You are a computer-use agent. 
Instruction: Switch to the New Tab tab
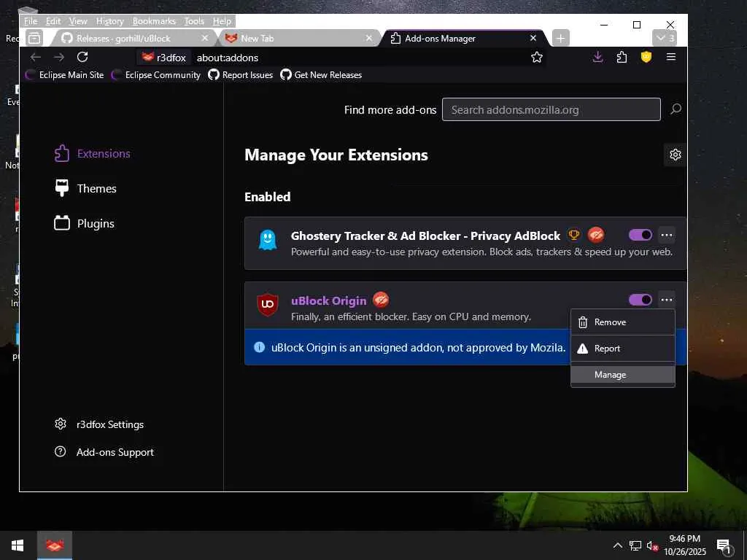(300, 38)
